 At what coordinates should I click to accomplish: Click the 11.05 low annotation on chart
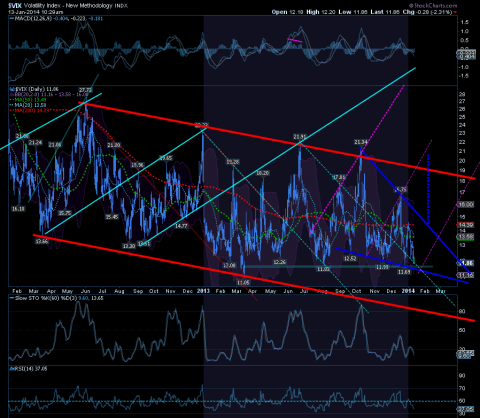coord(243,283)
